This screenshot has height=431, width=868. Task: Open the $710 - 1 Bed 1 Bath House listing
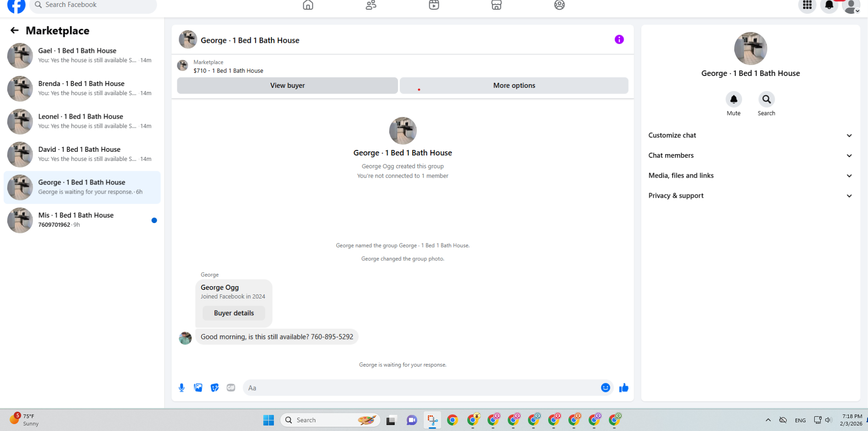pyautogui.click(x=228, y=71)
